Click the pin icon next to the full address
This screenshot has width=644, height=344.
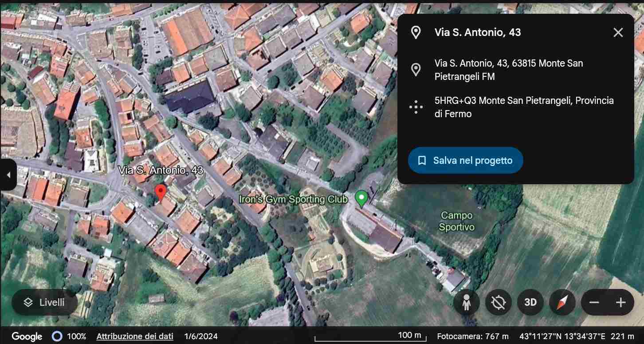(416, 70)
